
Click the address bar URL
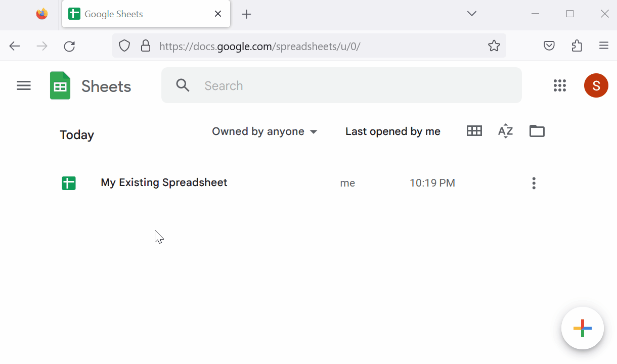[260, 47]
